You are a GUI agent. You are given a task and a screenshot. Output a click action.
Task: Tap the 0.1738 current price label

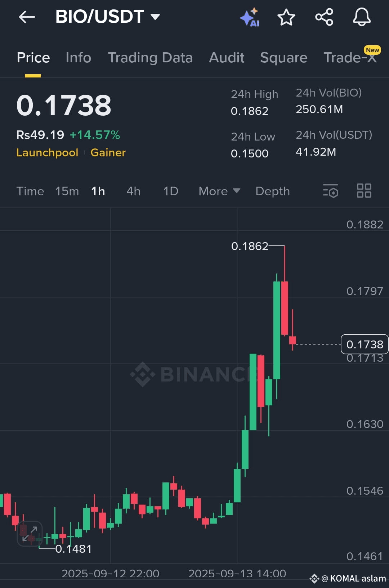click(365, 344)
